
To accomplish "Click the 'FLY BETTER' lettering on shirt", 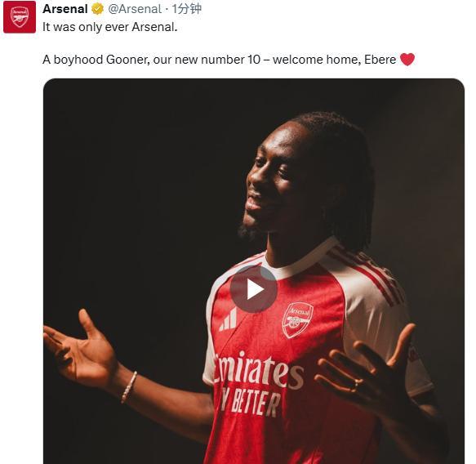I will (250, 401).
